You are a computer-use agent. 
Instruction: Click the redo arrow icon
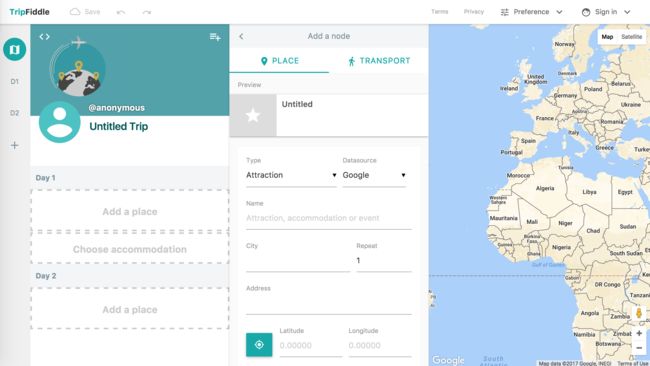[147, 12]
